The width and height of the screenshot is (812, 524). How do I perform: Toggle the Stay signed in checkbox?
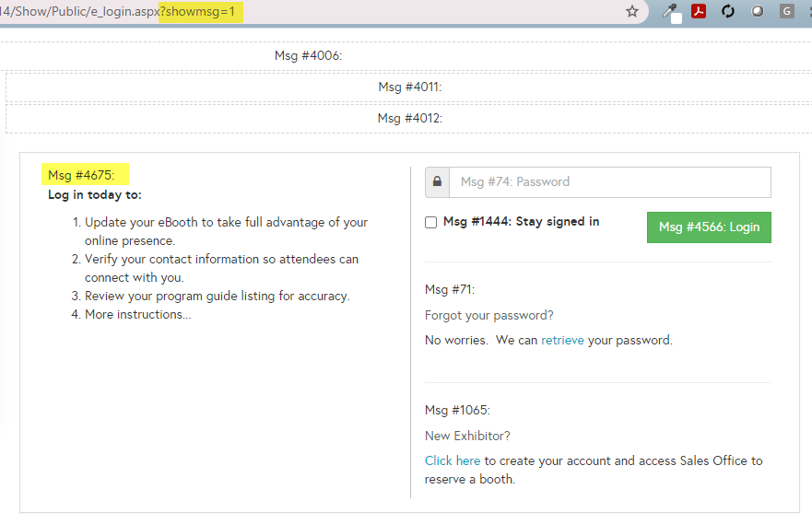click(x=430, y=222)
